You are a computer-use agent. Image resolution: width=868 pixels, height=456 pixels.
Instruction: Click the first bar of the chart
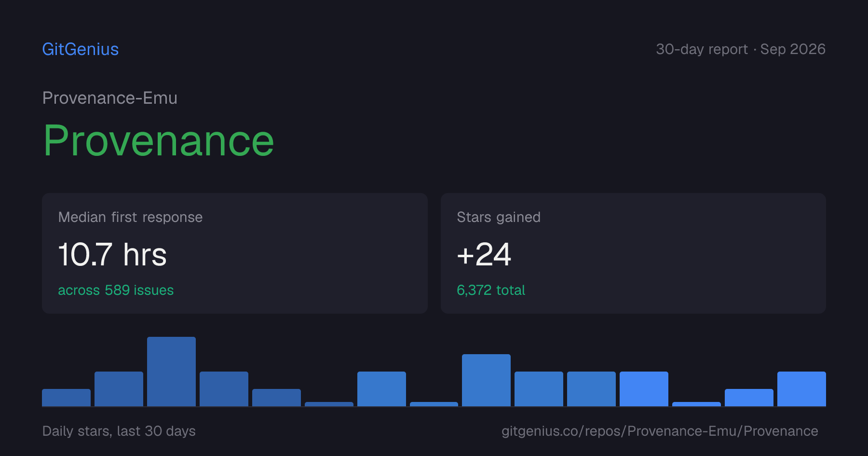[66, 398]
